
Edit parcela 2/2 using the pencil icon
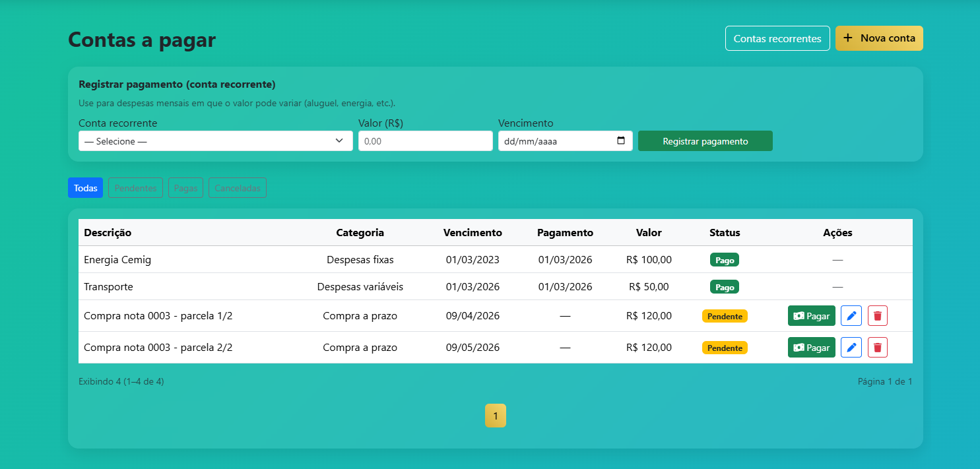pos(851,347)
